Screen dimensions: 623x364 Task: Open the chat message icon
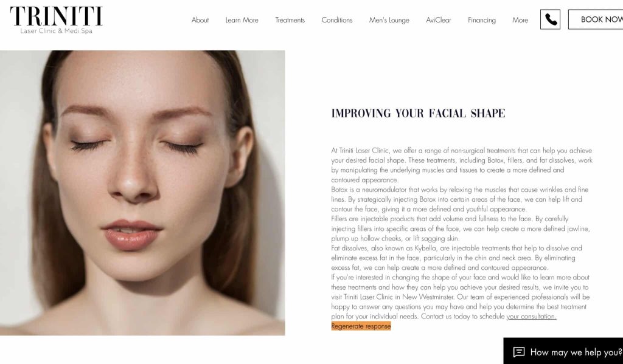pyautogui.click(x=519, y=352)
